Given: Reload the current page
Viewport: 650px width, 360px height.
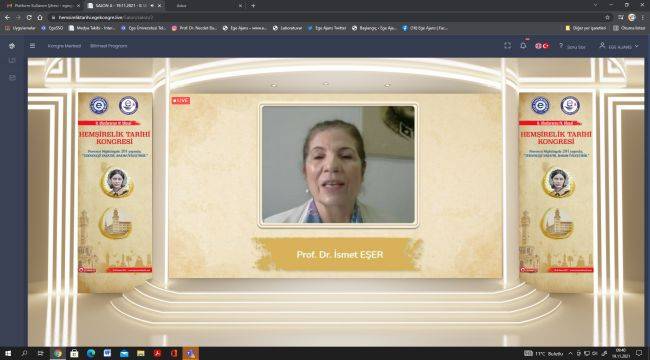Looking at the screenshot, I should pos(29,17).
